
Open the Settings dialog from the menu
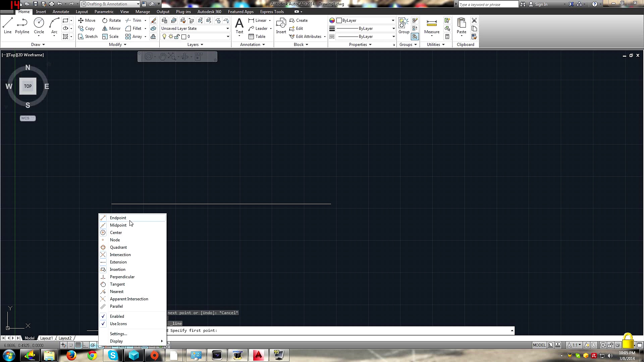click(x=118, y=334)
